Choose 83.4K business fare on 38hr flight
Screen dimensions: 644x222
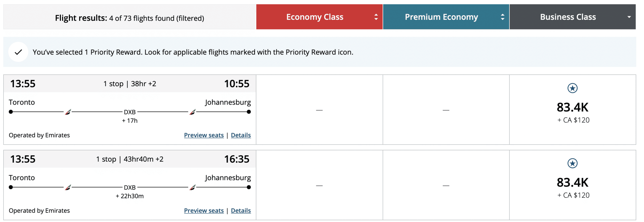point(572,108)
